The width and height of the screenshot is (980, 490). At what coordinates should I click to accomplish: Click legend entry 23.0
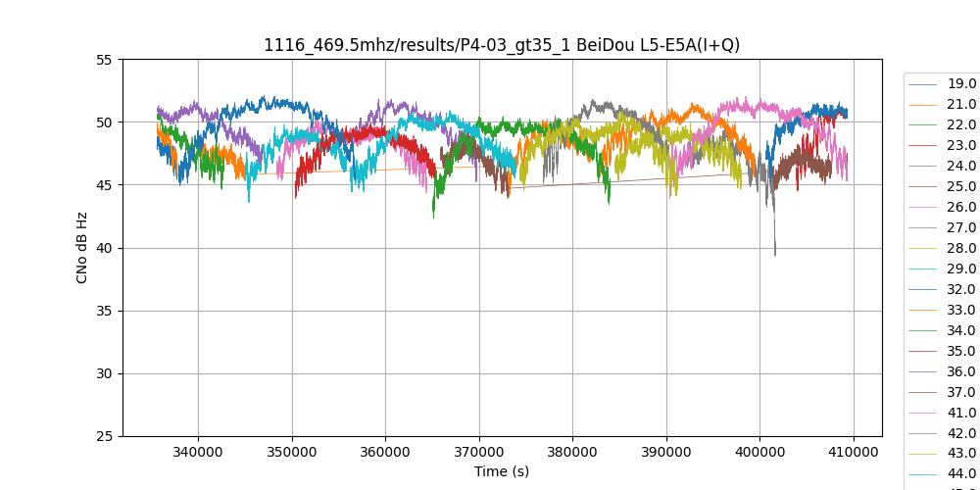961,145
